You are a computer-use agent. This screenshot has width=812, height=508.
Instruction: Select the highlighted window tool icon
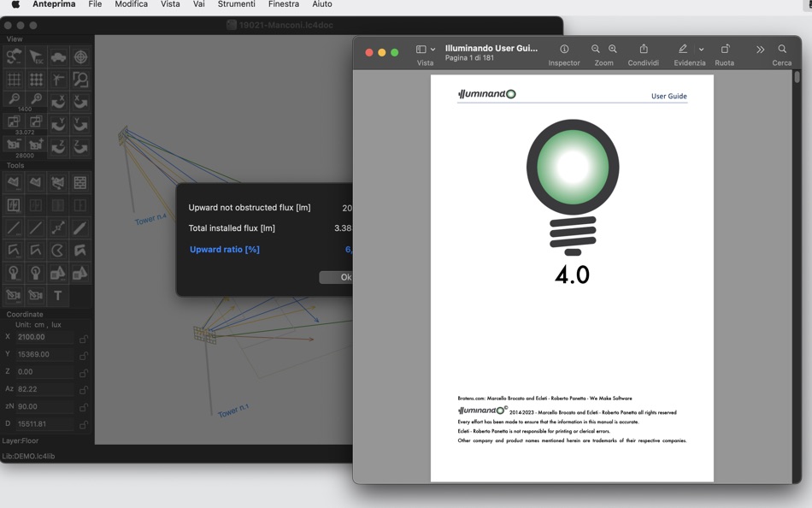tap(14, 205)
